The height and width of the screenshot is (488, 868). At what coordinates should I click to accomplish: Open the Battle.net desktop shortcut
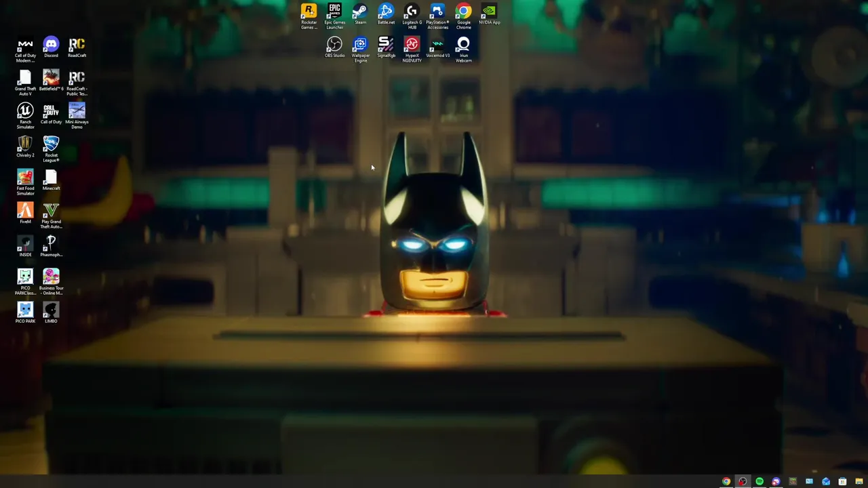click(x=386, y=14)
